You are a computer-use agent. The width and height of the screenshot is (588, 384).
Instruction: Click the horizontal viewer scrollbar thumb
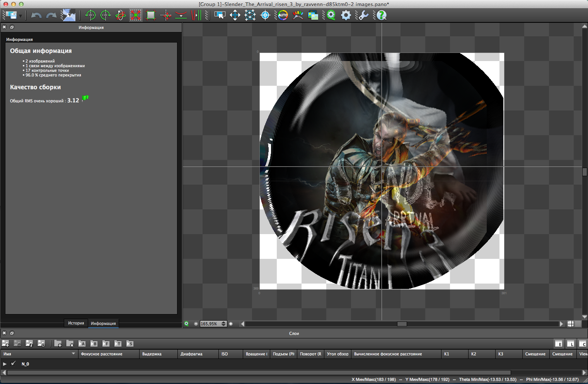[402, 324]
